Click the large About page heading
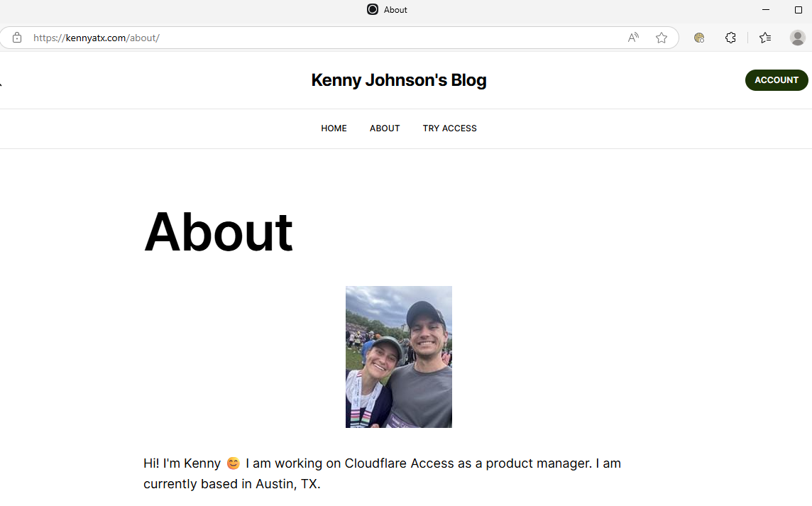This screenshot has width=812, height=506. pyautogui.click(x=219, y=232)
